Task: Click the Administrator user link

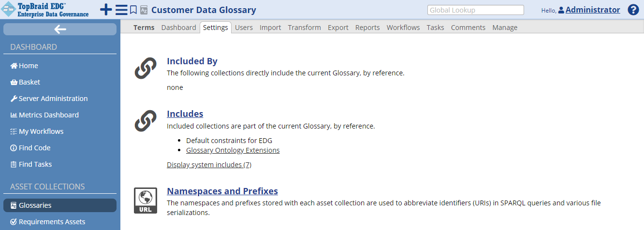Action: click(x=592, y=10)
